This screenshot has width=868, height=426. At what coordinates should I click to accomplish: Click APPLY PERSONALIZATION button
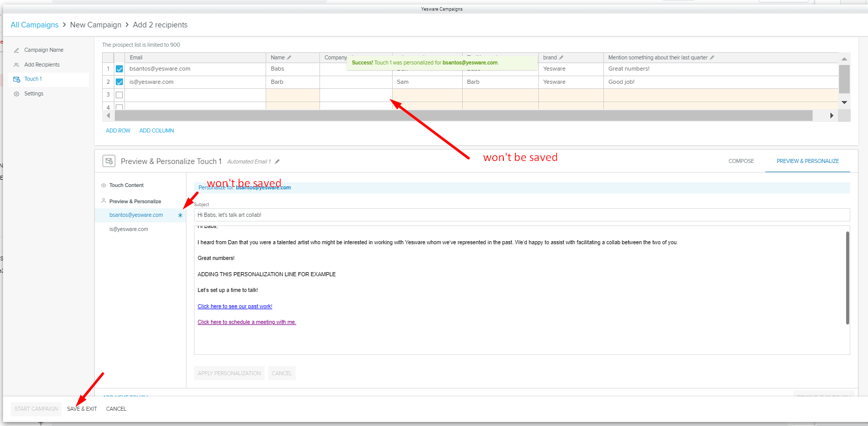[229, 373]
